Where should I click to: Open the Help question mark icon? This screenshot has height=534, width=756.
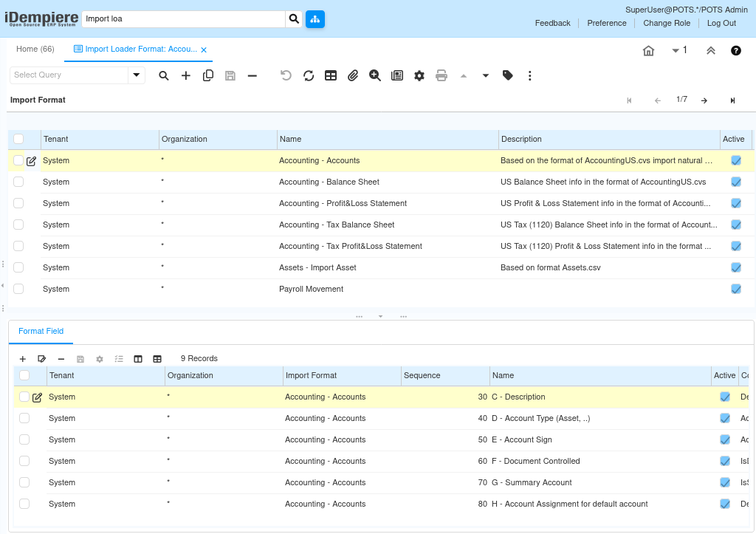click(736, 51)
